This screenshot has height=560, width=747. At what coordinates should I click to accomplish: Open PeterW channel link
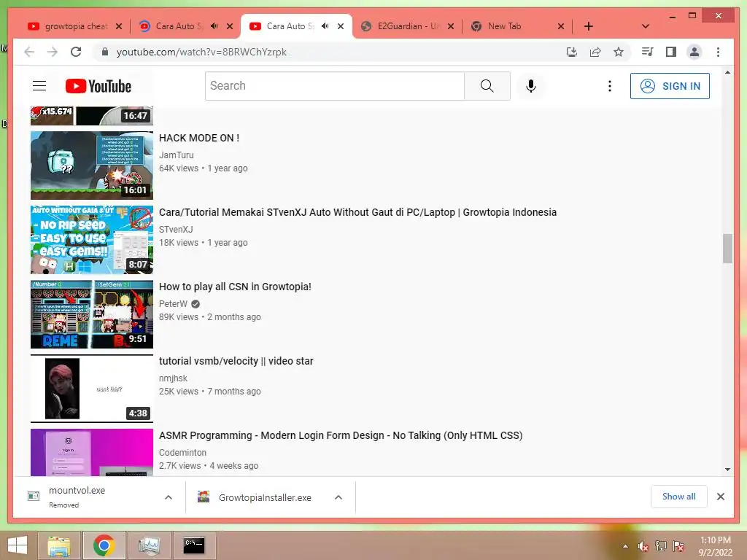point(174,304)
